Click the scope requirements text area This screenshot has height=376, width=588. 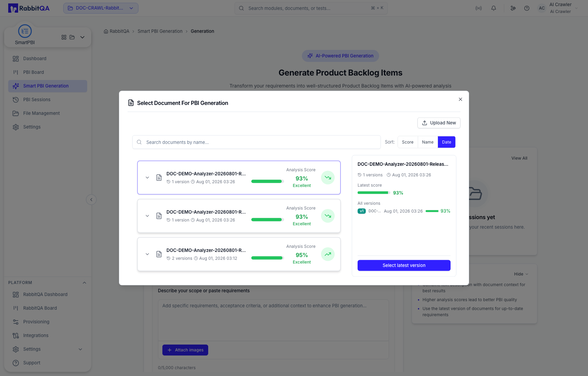tap(273, 320)
